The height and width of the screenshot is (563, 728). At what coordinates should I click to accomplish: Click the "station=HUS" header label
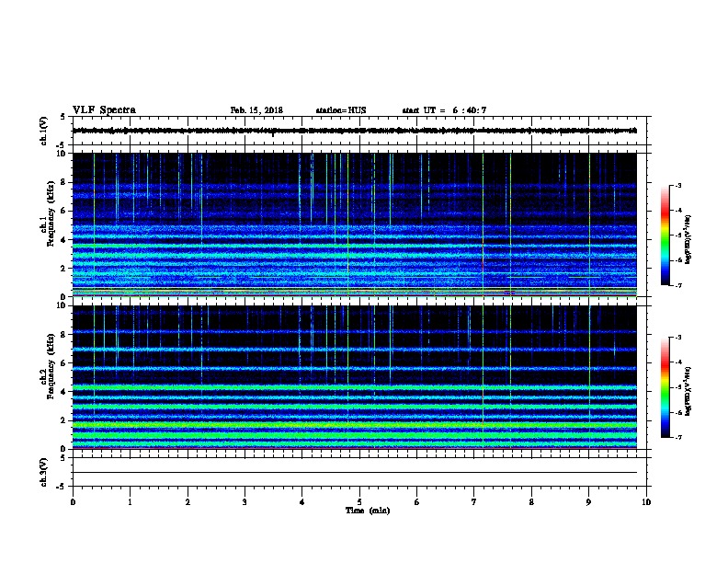pyautogui.click(x=341, y=110)
